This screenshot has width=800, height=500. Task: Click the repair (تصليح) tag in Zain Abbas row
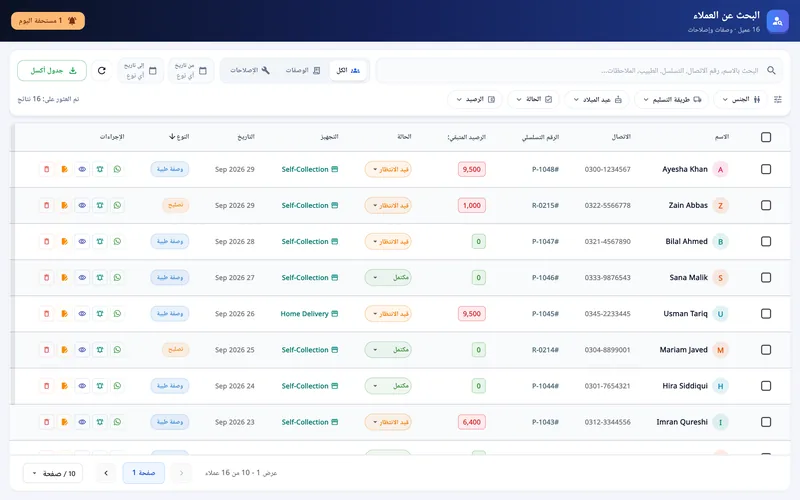point(176,206)
